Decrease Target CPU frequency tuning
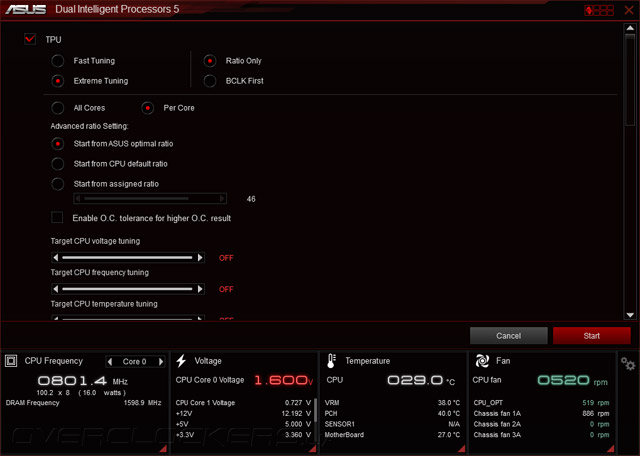The width and height of the screenshot is (640, 456). [x=56, y=289]
